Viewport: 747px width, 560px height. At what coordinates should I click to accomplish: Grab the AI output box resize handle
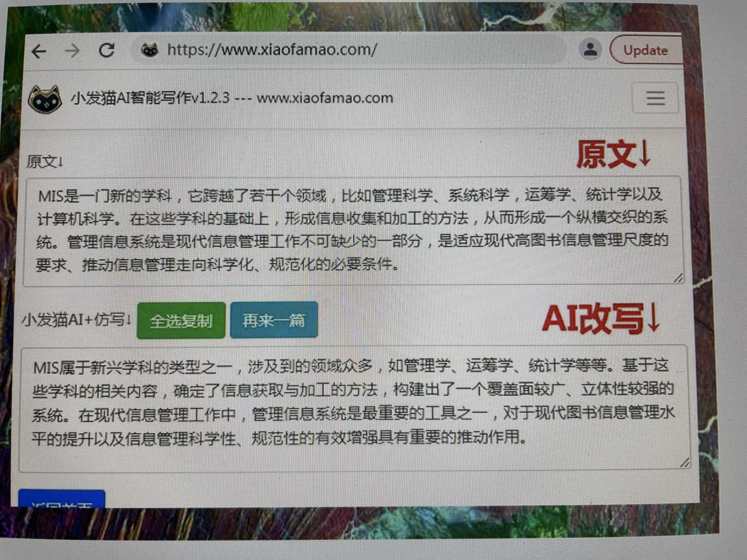click(685, 463)
